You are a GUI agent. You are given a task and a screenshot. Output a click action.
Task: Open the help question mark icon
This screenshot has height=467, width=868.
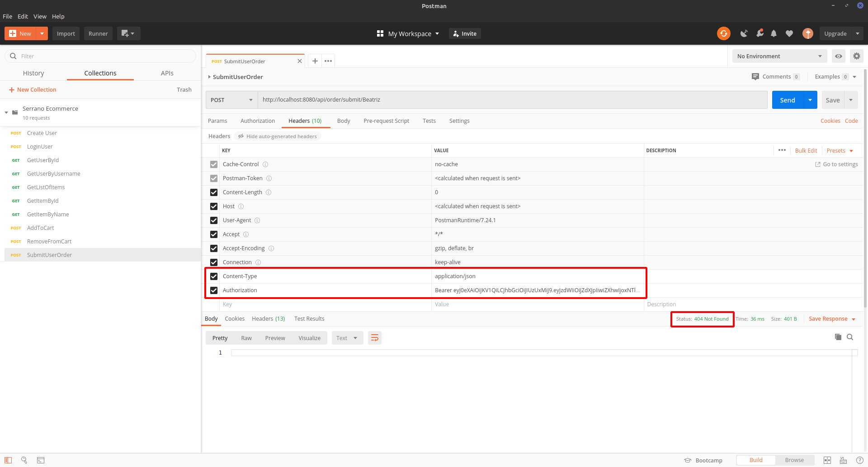tap(860, 460)
